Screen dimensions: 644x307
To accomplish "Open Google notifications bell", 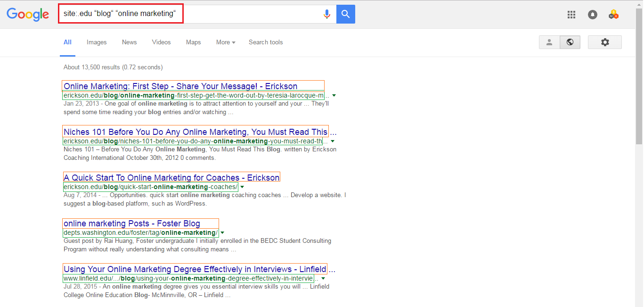I will tap(593, 15).
